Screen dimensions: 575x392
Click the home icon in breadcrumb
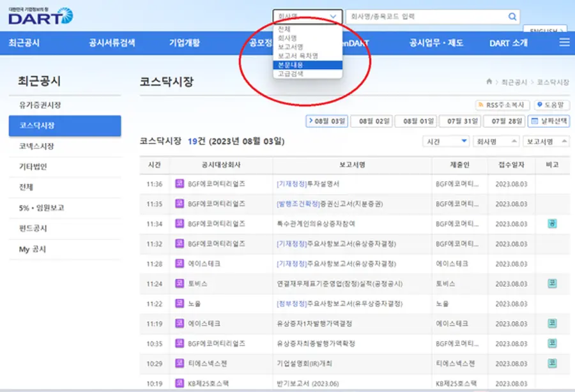[489, 82]
